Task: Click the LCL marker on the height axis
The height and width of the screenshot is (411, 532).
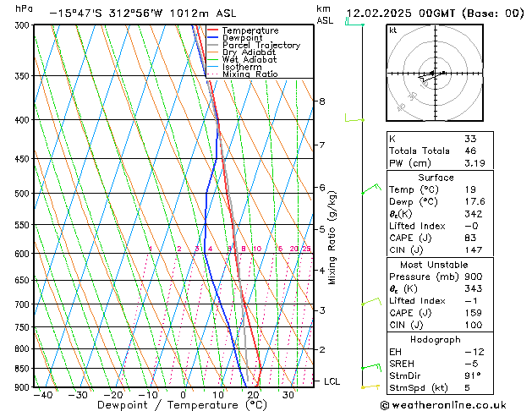Action: point(331,381)
